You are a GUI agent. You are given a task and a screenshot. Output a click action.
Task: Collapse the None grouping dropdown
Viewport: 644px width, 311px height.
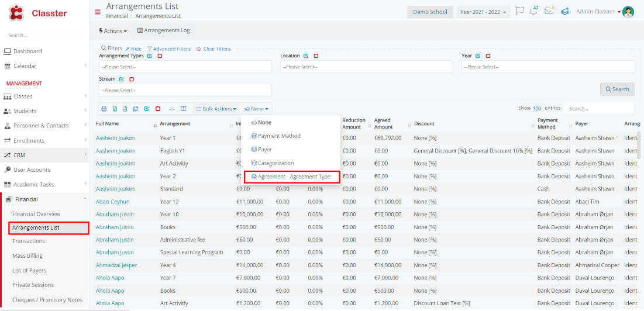(x=256, y=109)
